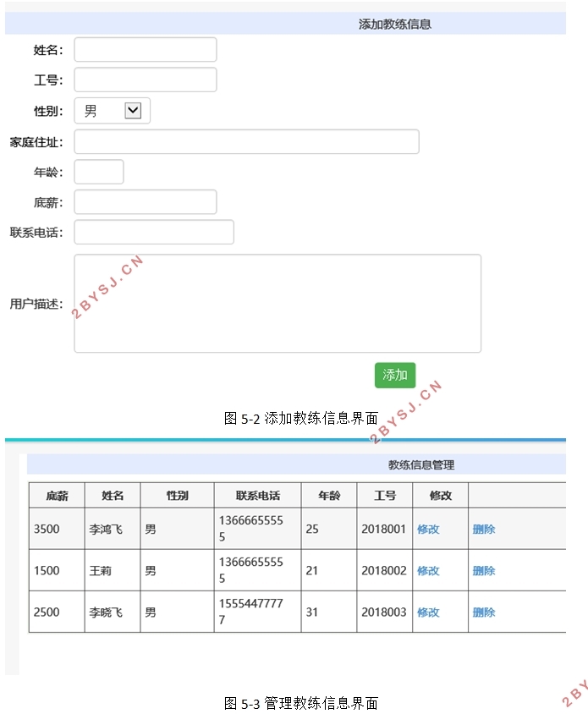Open 修改 for 王莉 row
The width and height of the screenshot is (588, 714).
[428, 570]
